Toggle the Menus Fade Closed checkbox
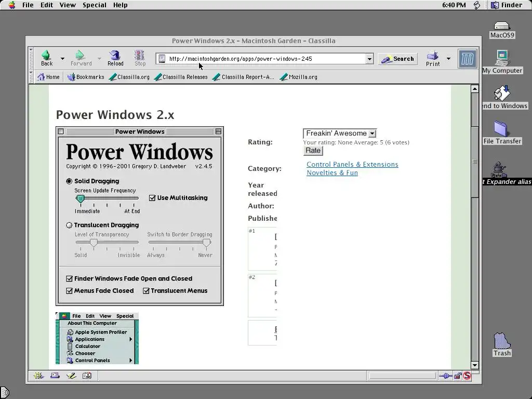 coord(69,291)
